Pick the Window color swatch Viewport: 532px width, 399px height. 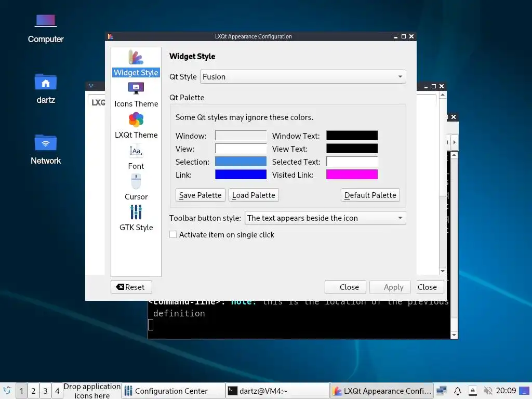coord(241,136)
